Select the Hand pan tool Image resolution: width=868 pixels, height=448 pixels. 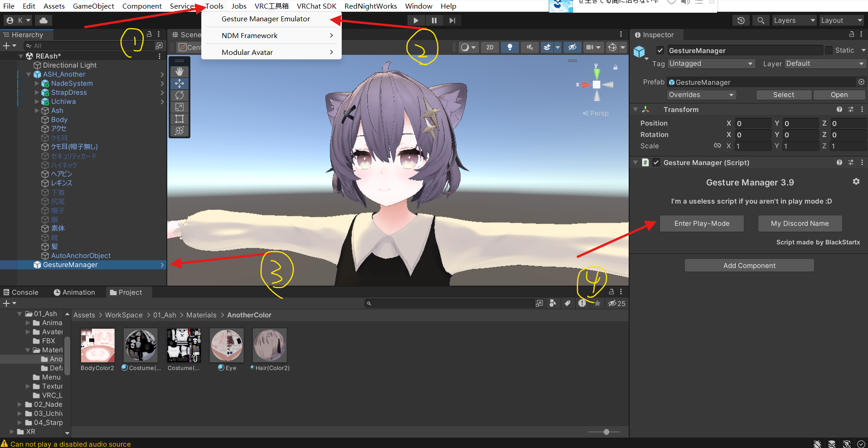pyautogui.click(x=179, y=71)
